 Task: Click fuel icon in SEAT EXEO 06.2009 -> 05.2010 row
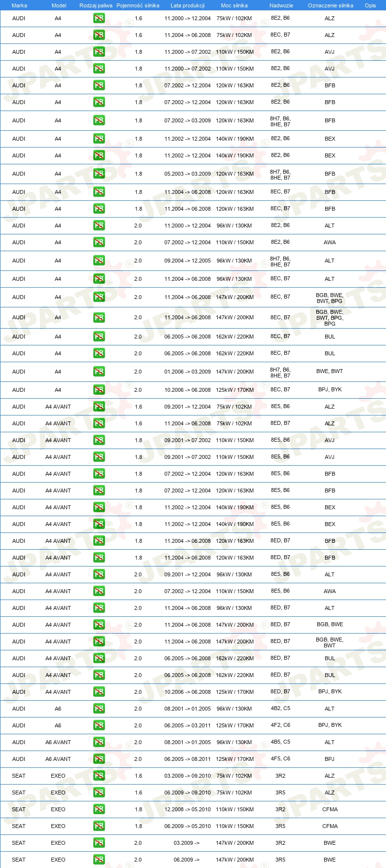(99, 826)
